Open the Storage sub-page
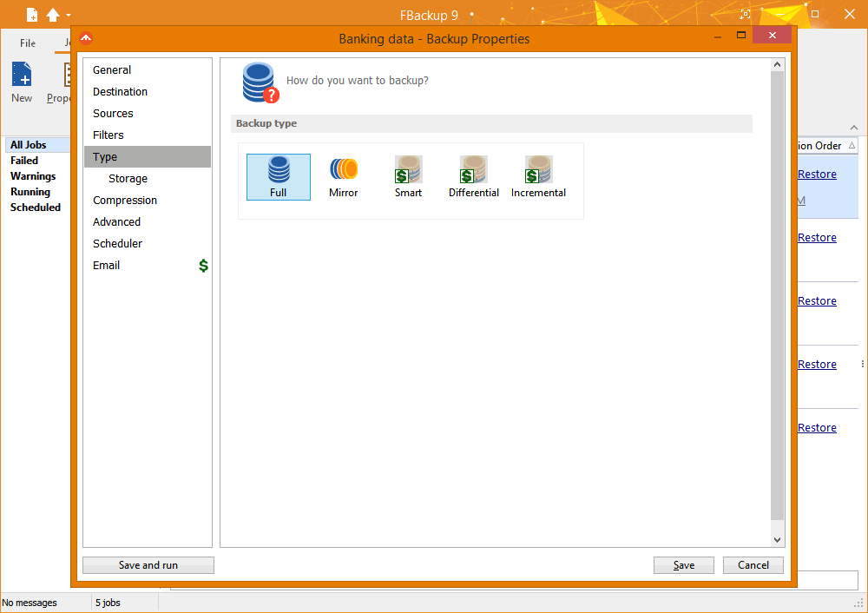 (x=148, y=178)
